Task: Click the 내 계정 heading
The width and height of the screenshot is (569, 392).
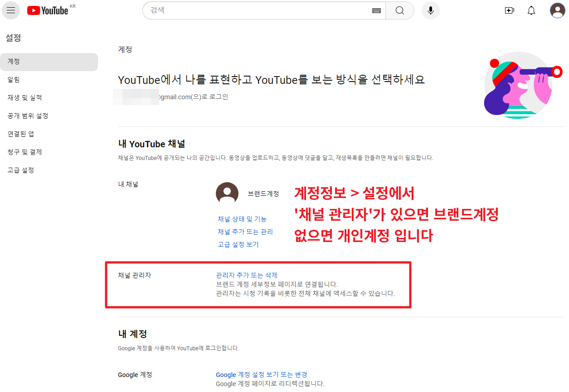Action: tap(132, 334)
